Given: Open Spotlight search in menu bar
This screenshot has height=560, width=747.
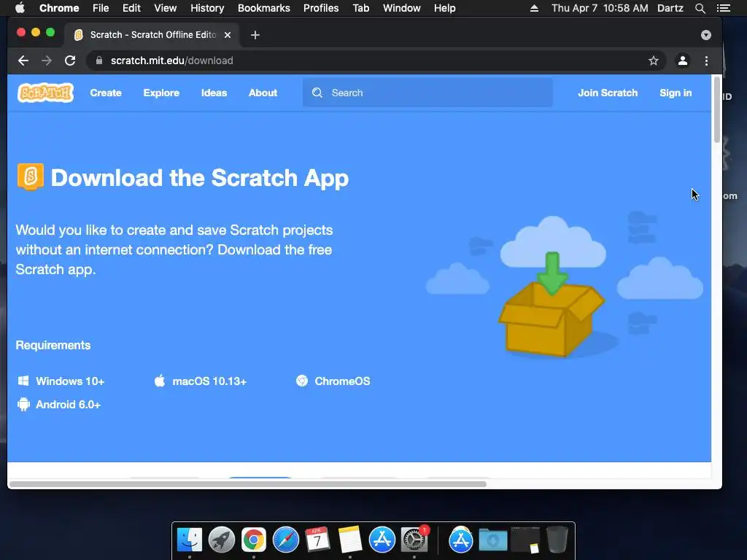Looking at the screenshot, I should [x=700, y=8].
